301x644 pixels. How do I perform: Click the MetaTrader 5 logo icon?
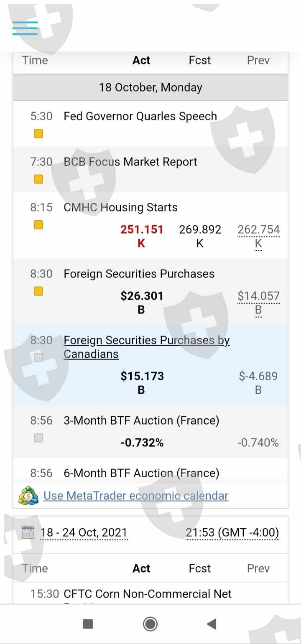tap(28, 496)
